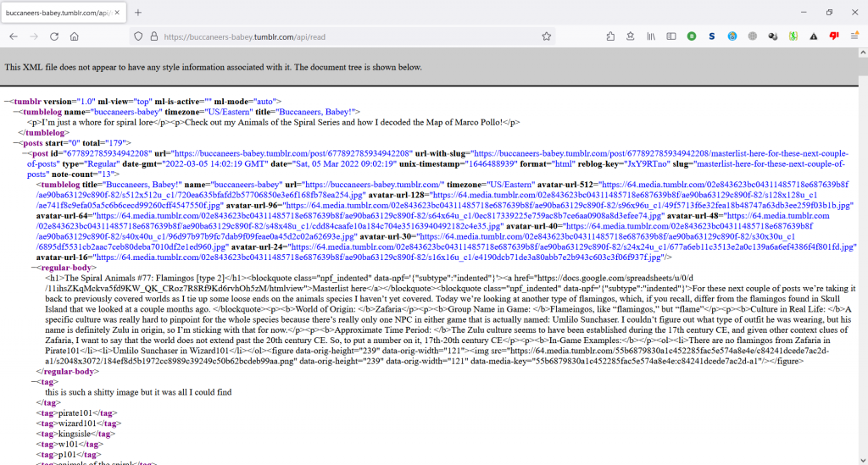
Task: Open the Library books icon
Action: (x=651, y=36)
